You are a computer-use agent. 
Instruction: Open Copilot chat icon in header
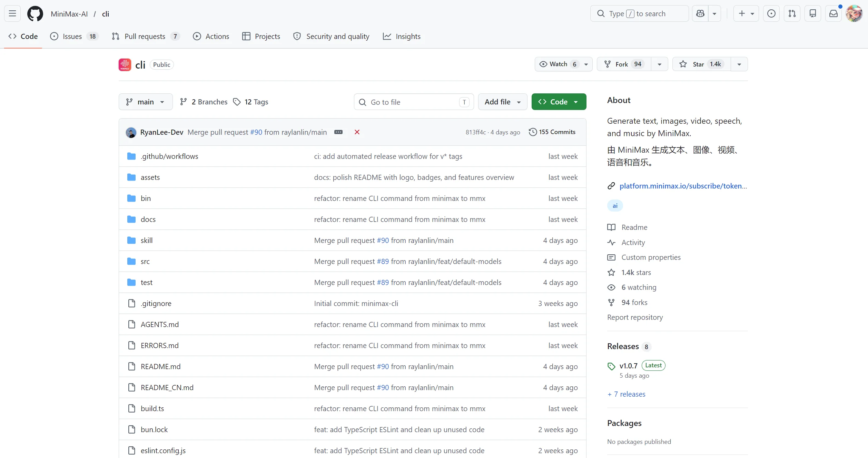tap(700, 14)
